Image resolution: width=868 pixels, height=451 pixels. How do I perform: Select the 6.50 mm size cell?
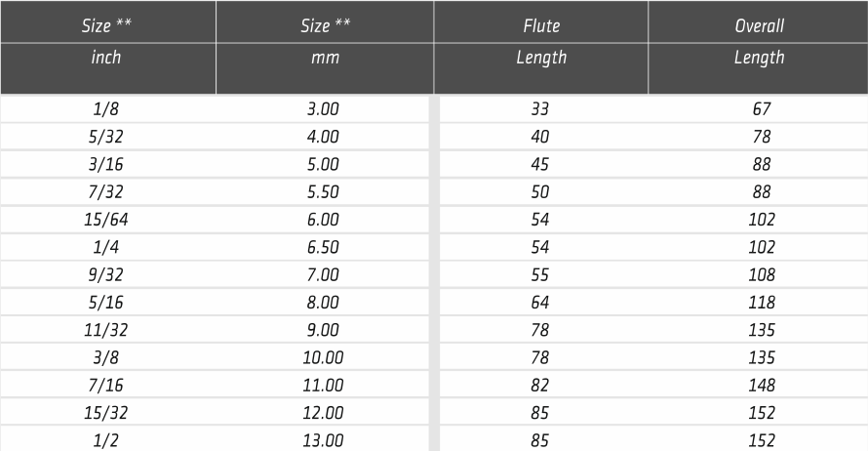pos(324,247)
